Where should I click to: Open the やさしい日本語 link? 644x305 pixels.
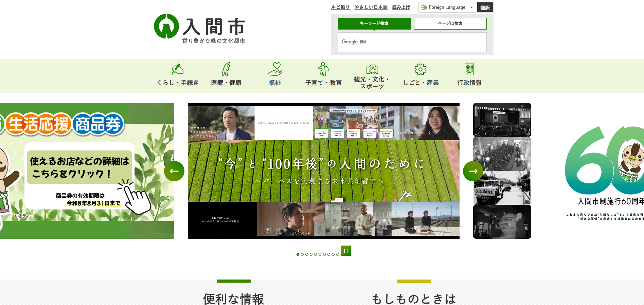(371, 7)
